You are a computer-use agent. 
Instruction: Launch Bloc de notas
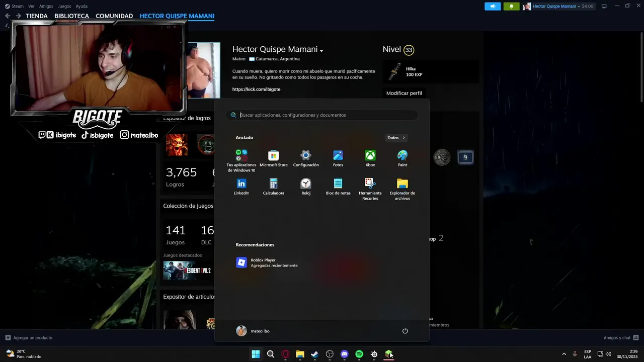coord(338,187)
